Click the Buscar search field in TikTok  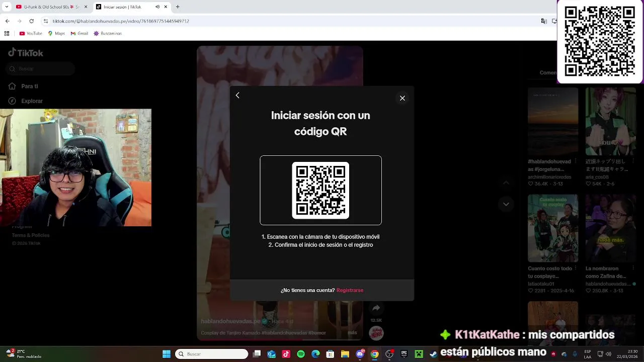coord(41,69)
